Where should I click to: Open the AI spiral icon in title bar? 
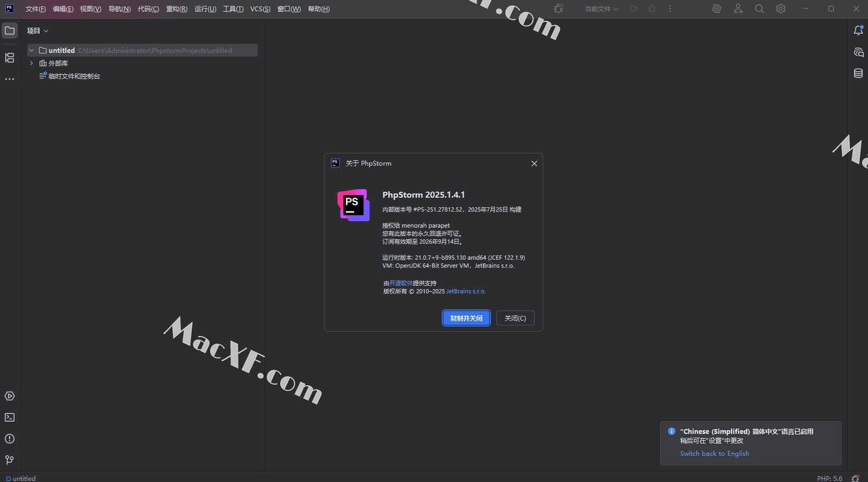coord(717,9)
